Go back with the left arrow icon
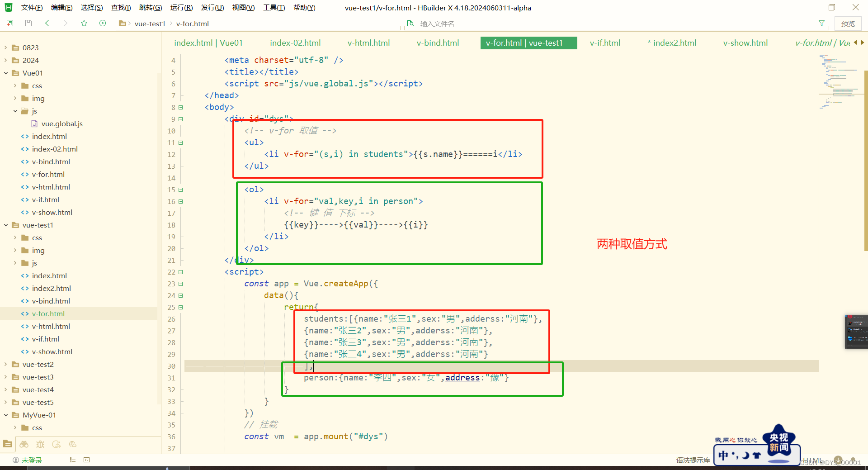 (47, 23)
